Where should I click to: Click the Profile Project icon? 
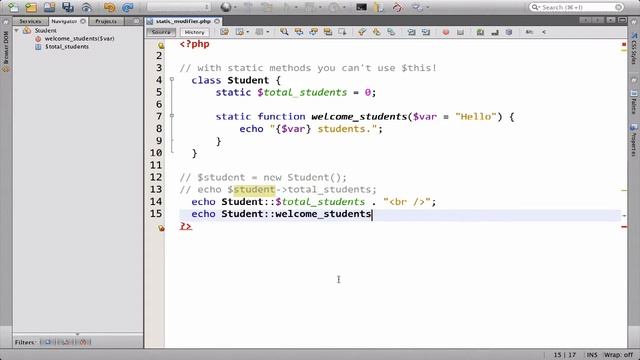pos(335,7)
